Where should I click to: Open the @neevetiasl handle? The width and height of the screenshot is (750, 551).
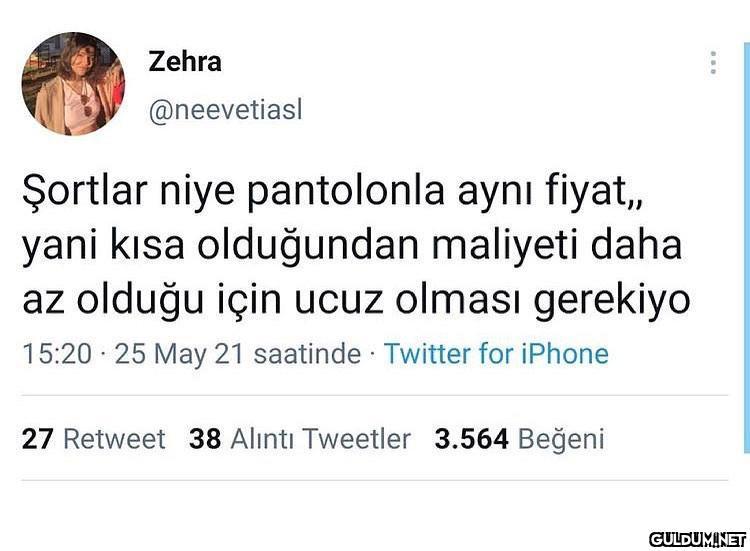[x=225, y=110]
